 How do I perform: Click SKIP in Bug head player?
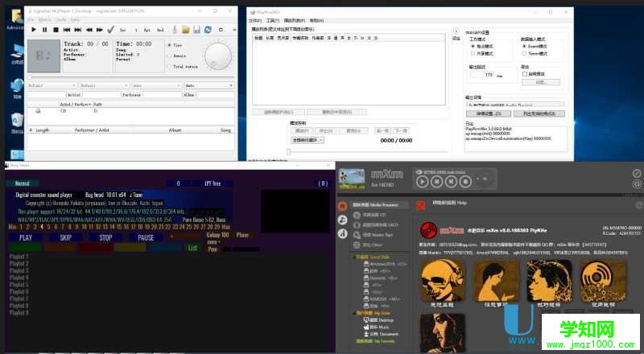point(66,237)
